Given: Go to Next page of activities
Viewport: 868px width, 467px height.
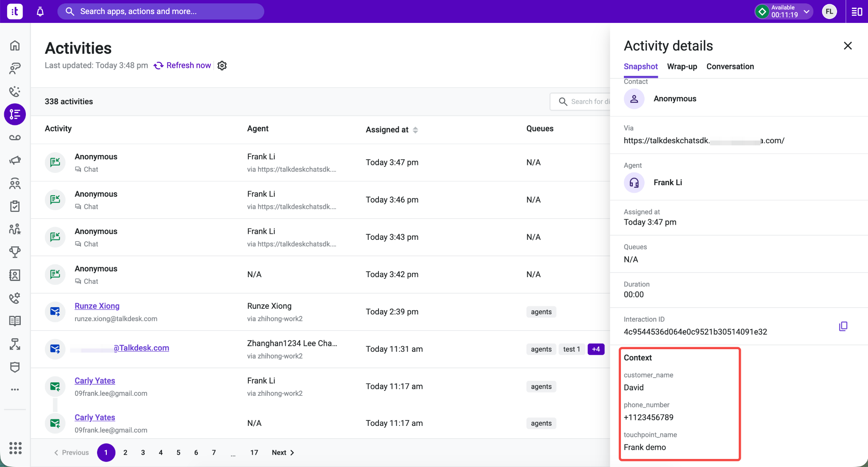Looking at the screenshot, I should pyautogui.click(x=283, y=453).
